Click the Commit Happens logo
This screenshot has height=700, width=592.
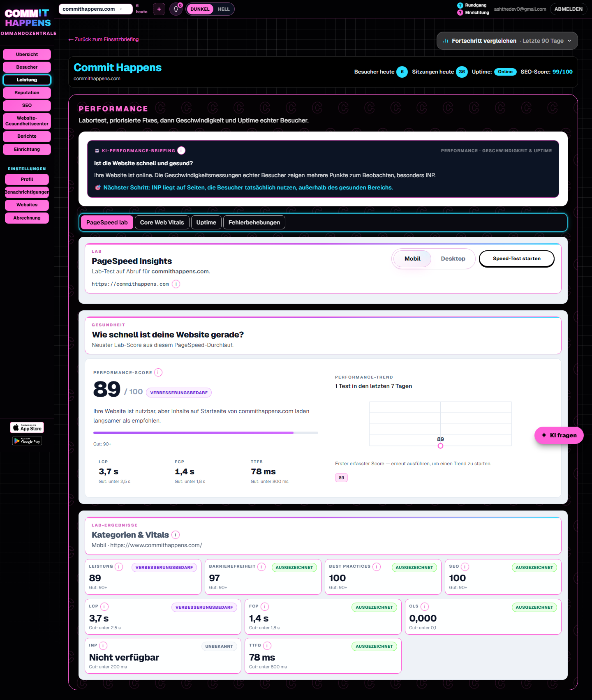(x=28, y=18)
